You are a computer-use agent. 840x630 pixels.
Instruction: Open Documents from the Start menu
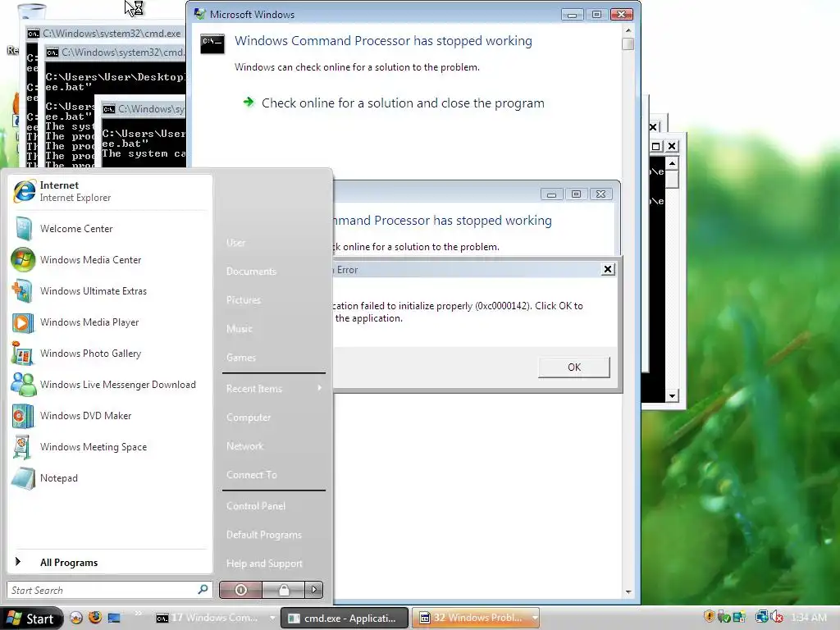coord(251,271)
